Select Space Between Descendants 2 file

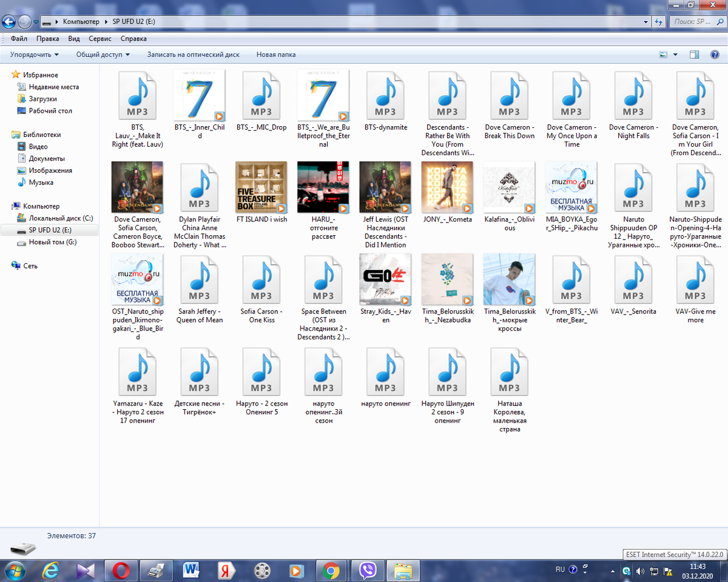click(x=323, y=298)
